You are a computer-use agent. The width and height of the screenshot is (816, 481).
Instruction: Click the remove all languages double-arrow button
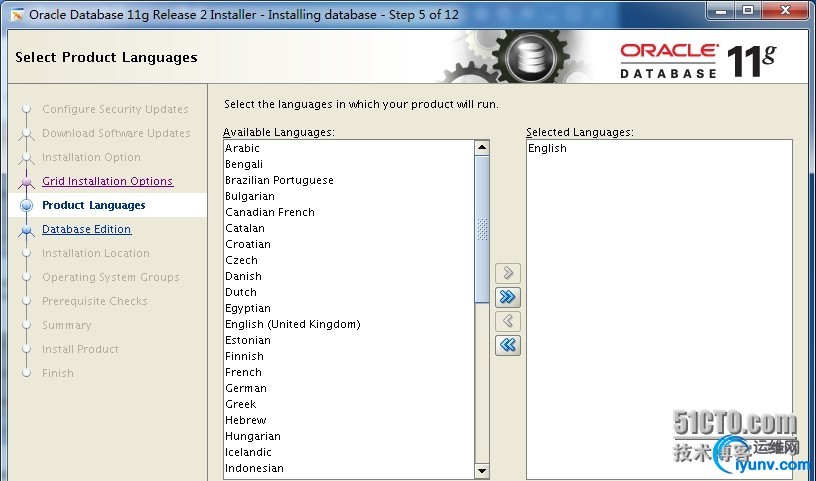[508, 345]
